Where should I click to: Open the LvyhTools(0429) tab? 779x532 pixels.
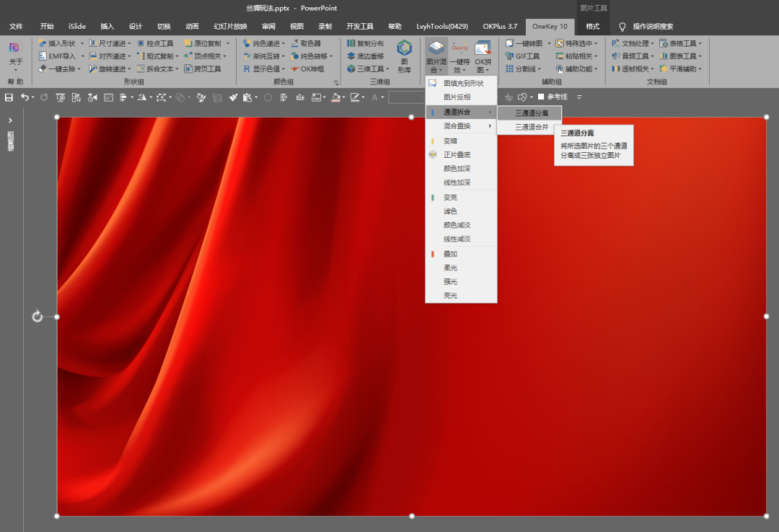441,27
